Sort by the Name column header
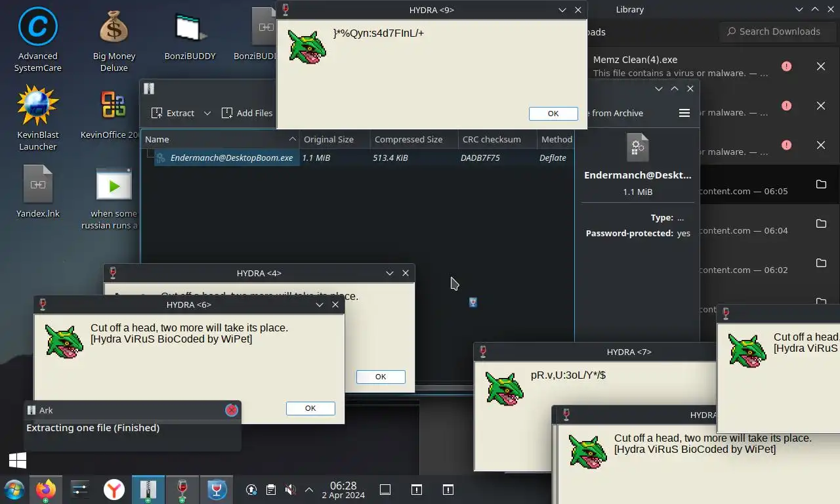The width and height of the screenshot is (840, 504). point(220,139)
